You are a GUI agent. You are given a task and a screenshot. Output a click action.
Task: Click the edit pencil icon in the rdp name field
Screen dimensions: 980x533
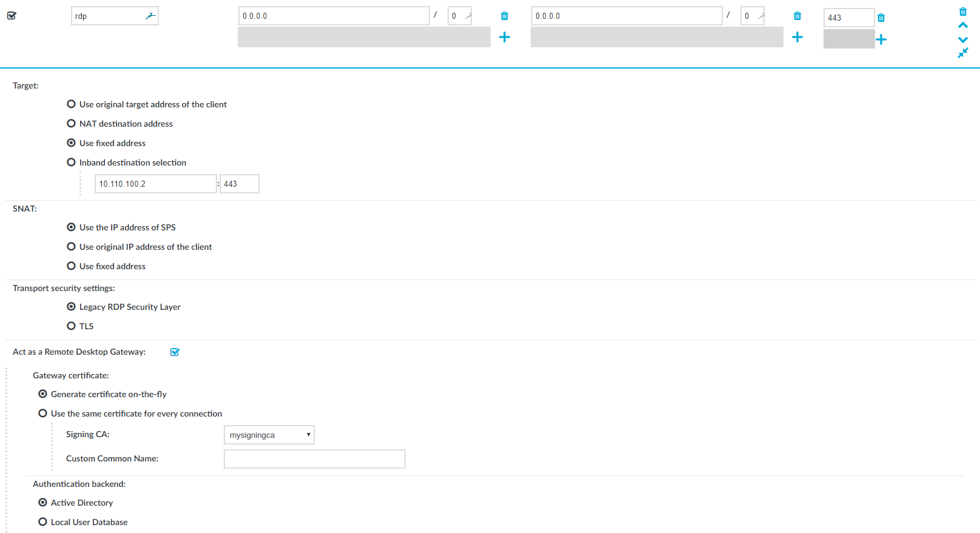click(150, 16)
